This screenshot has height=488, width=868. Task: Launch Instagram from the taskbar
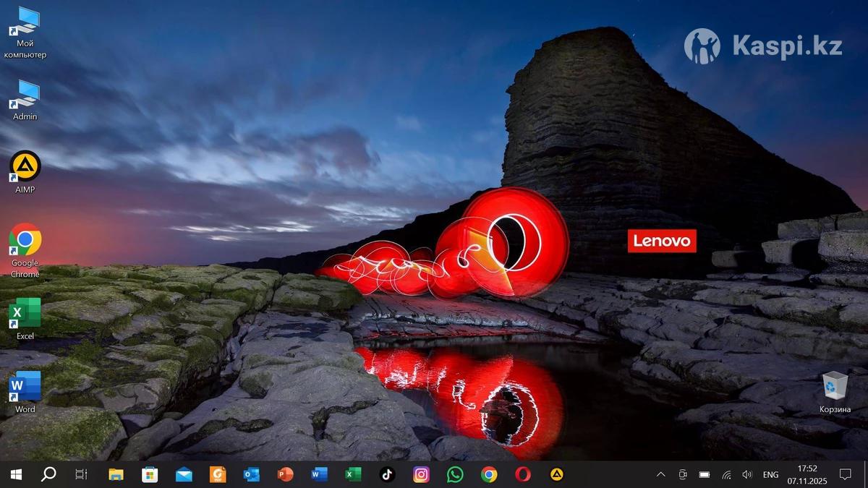coord(421,474)
